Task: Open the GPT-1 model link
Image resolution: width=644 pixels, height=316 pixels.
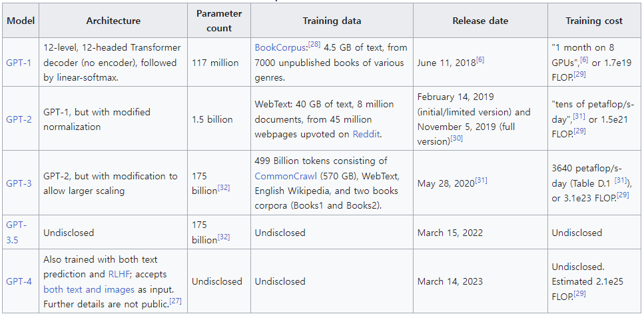Action: 18,63
